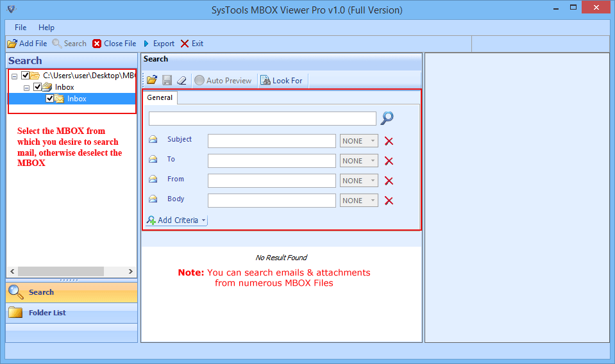Screen dimensions: 615x364
Task: Open the From NONE dropdown
Action: (x=359, y=181)
